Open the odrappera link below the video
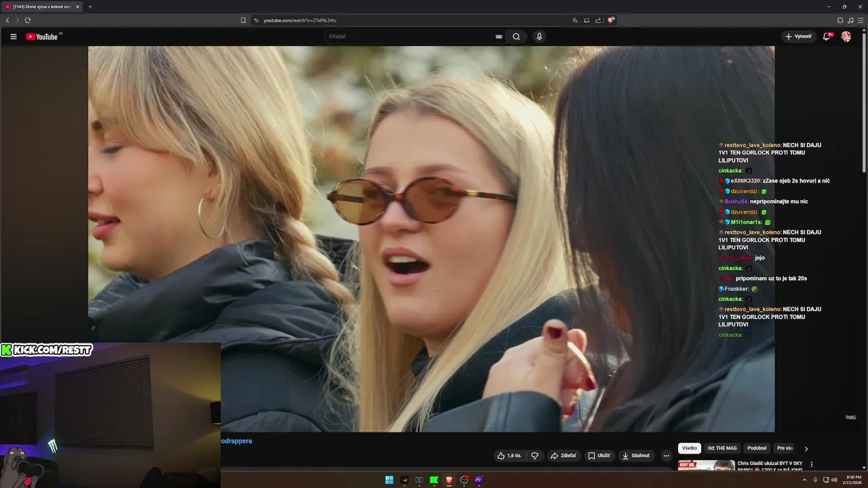The image size is (868, 488). 237,441
